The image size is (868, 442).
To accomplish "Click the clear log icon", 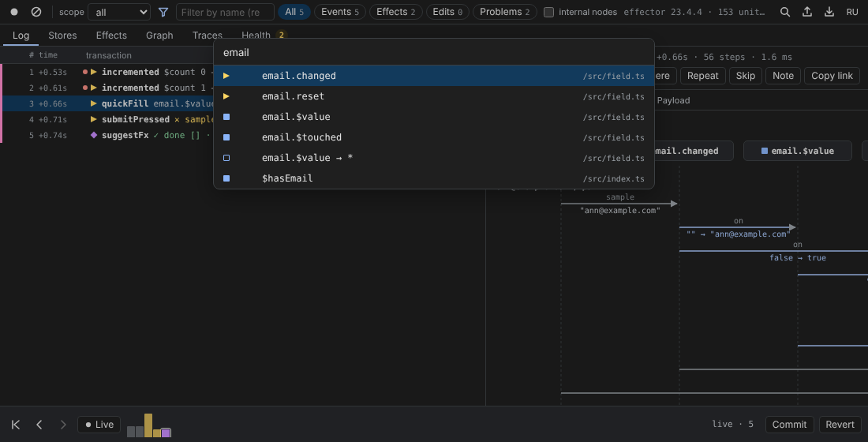I will (36, 12).
